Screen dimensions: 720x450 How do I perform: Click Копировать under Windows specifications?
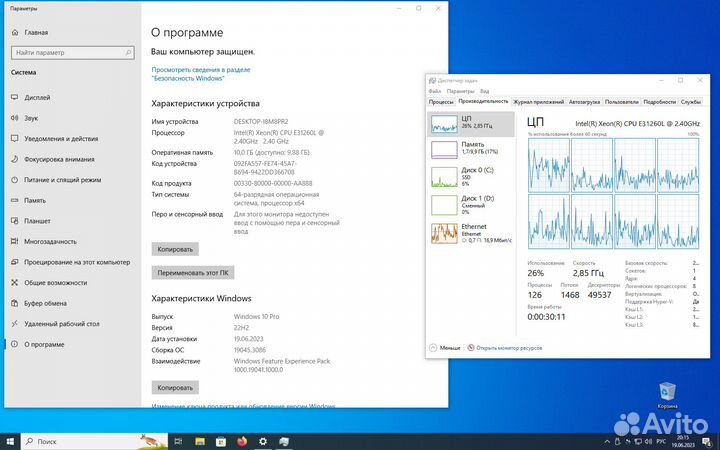tap(175, 388)
